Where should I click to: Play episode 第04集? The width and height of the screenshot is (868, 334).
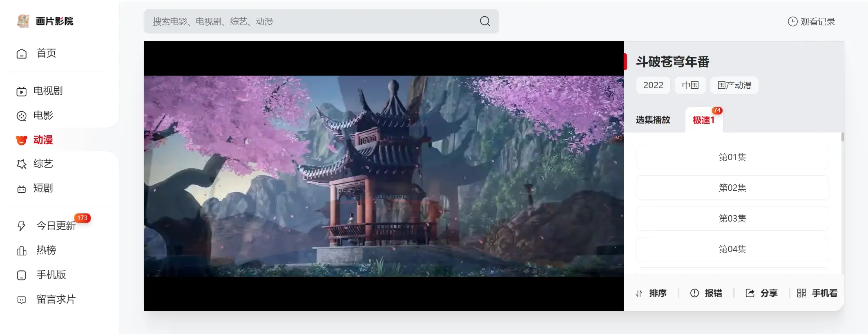732,249
